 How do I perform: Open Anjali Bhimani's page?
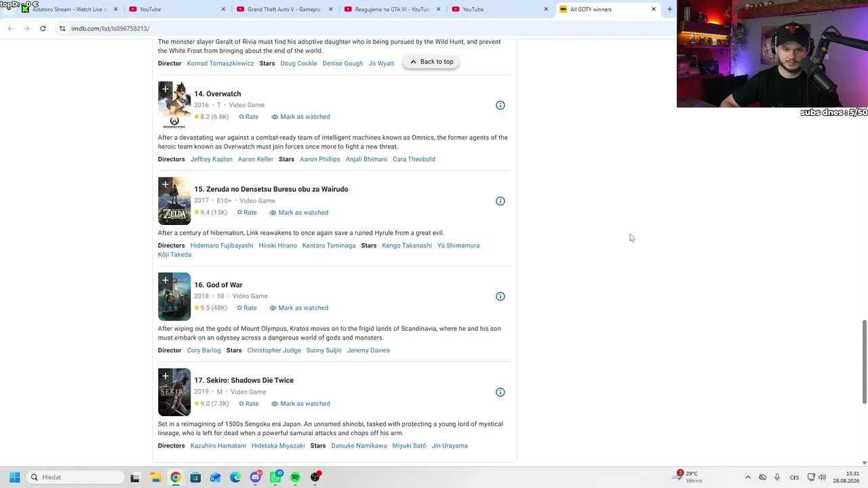(366, 159)
